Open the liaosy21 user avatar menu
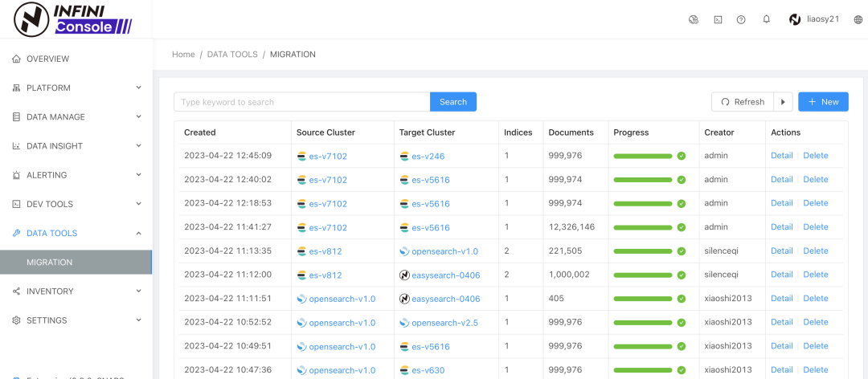Screen dimensions: 868x379 click(x=813, y=20)
